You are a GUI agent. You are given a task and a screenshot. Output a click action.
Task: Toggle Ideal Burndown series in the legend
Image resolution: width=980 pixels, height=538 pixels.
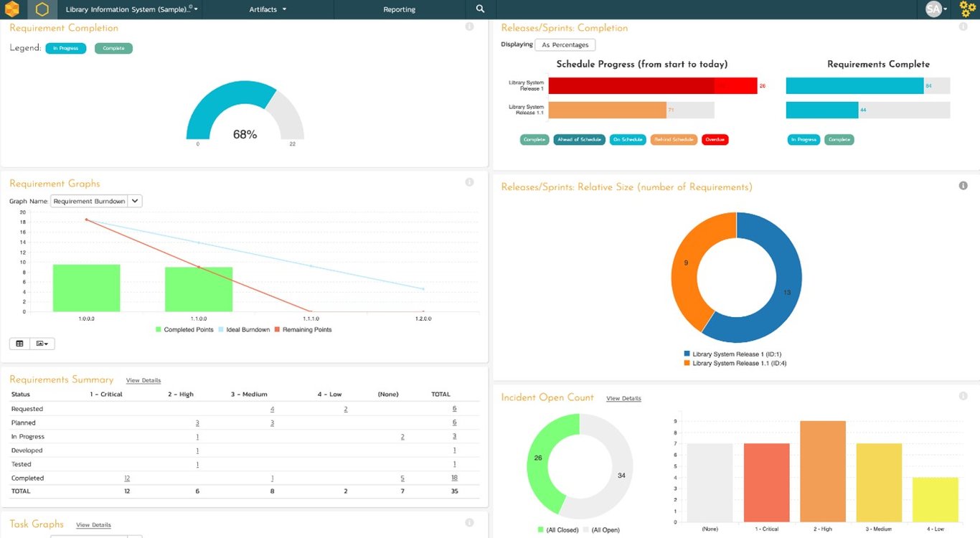(244, 330)
